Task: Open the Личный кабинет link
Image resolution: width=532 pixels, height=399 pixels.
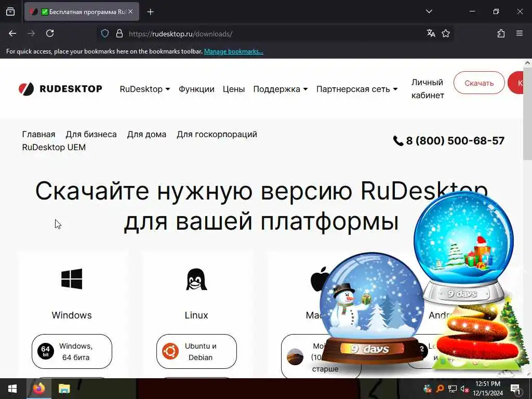Action: coord(428,89)
